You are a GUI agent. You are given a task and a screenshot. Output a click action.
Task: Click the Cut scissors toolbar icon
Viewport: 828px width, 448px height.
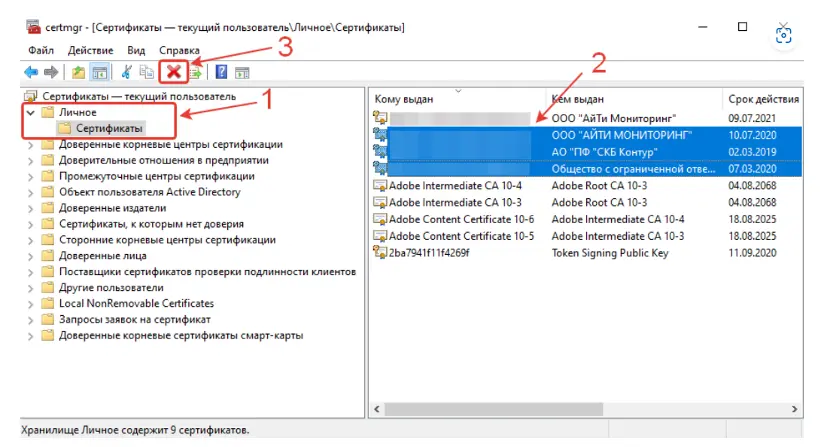(127, 72)
